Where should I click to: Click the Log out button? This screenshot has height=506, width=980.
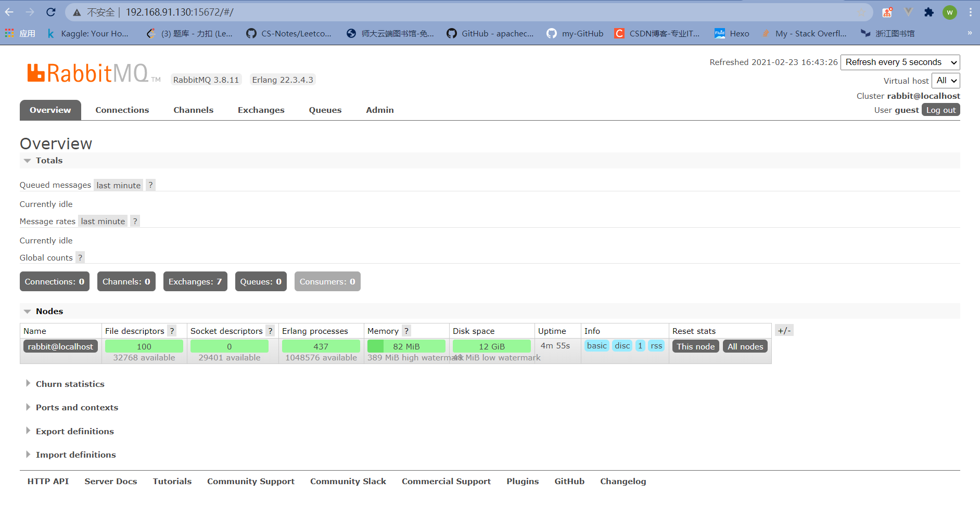coord(941,110)
